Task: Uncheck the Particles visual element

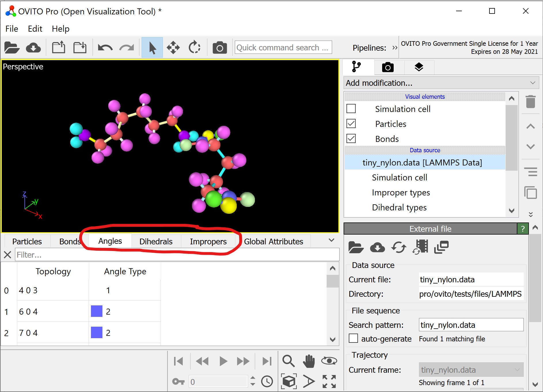Action: point(351,124)
